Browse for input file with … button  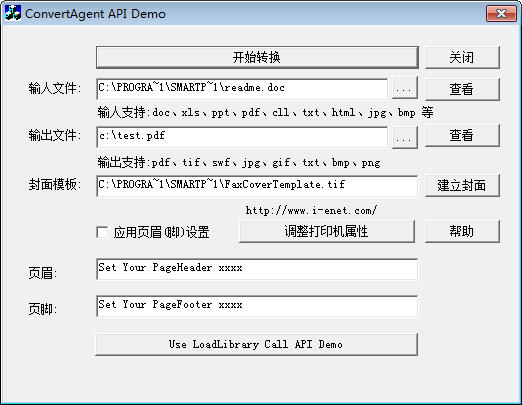pos(404,88)
